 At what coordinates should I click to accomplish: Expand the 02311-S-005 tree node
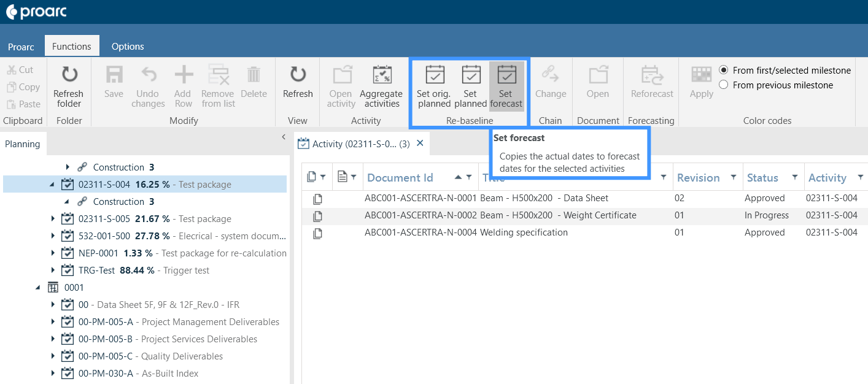pyautogui.click(x=52, y=219)
